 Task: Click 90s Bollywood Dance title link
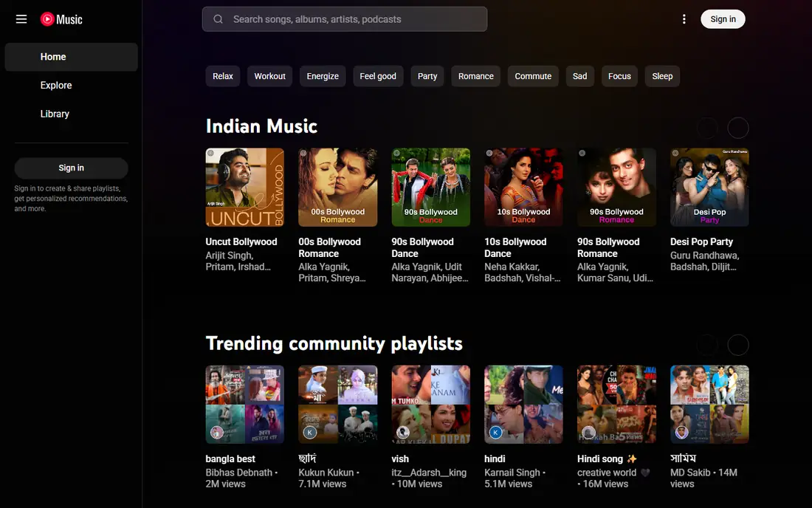pyautogui.click(x=422, y=247)
